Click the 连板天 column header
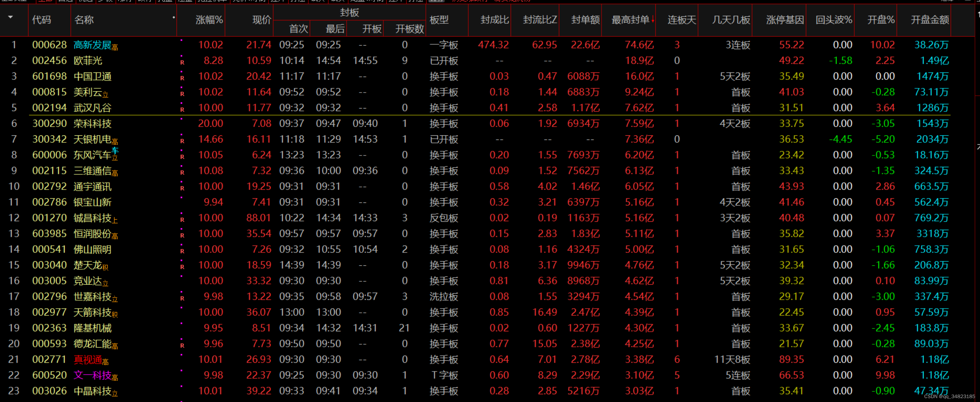980x402 pixels. coord(682,20)
